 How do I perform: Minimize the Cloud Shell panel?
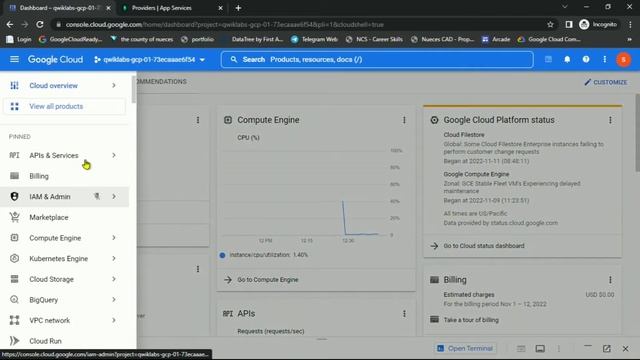588,347
